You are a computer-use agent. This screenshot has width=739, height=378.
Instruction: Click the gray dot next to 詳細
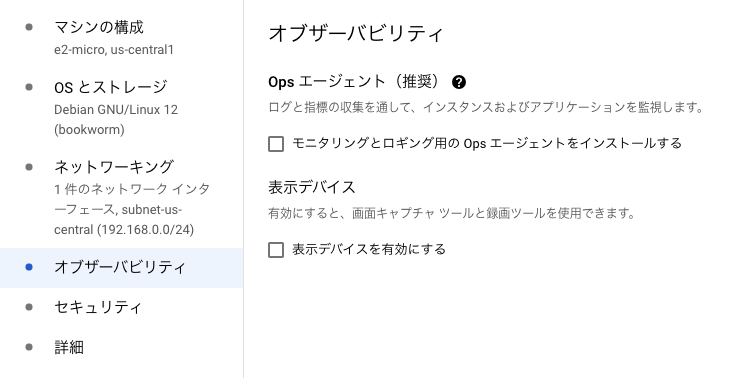pos(29,347)
